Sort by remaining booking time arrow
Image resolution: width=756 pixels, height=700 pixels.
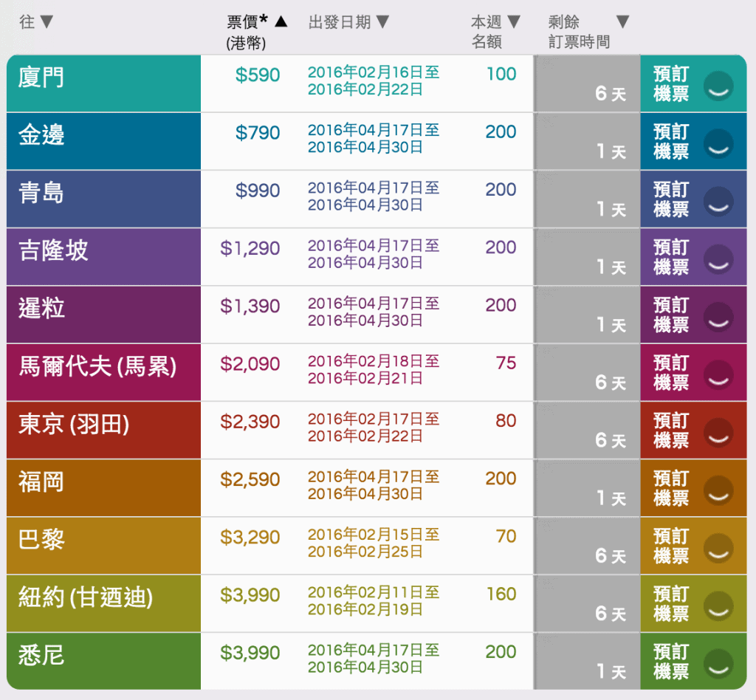(622, 22)
